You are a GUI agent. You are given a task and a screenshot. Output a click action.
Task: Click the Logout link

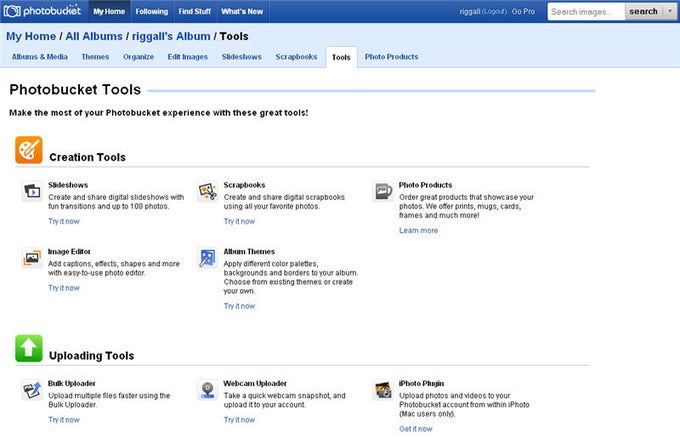pos(494,12)
